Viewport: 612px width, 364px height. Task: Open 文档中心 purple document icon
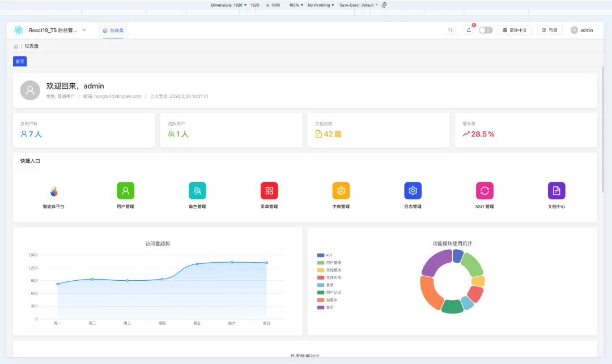click(556, 191)
